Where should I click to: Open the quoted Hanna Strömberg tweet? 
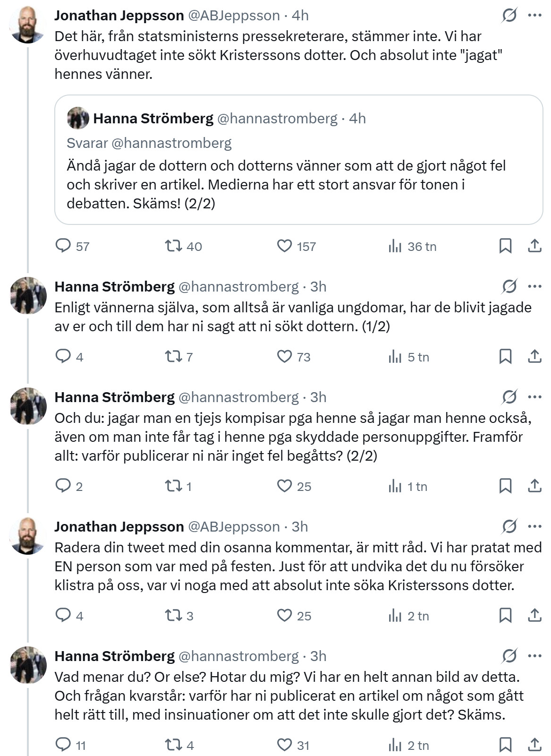click(298, 184)
